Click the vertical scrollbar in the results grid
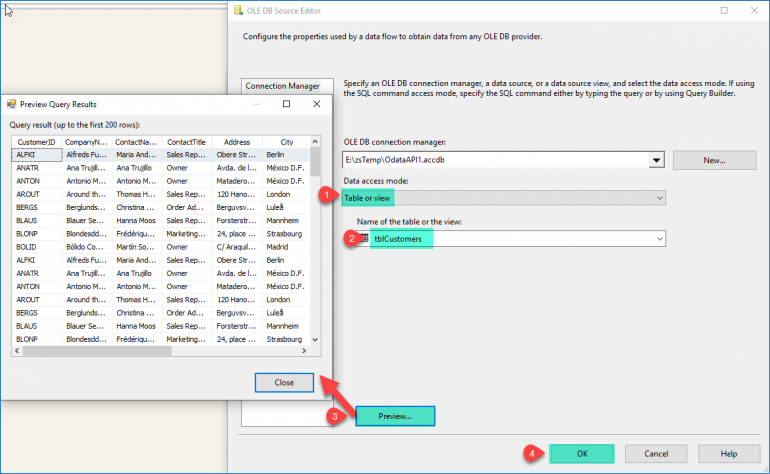 point(315,240)
